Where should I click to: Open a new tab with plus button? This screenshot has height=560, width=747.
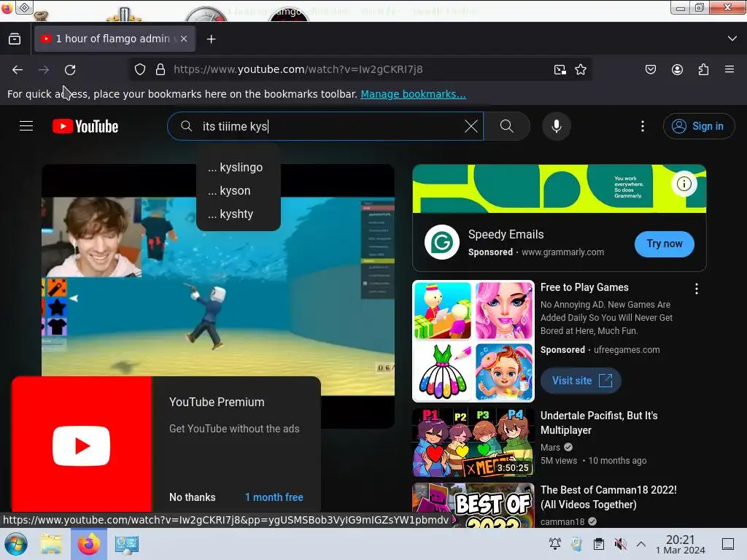point(211,39)
